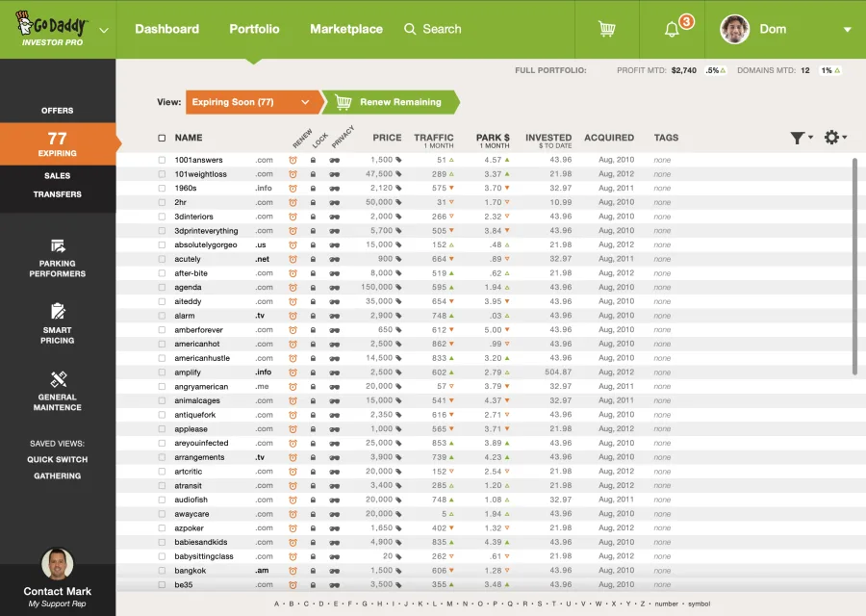Screen dimensions: 866x616
Task: Open the filter funnel dropdown
Action: 802,138
